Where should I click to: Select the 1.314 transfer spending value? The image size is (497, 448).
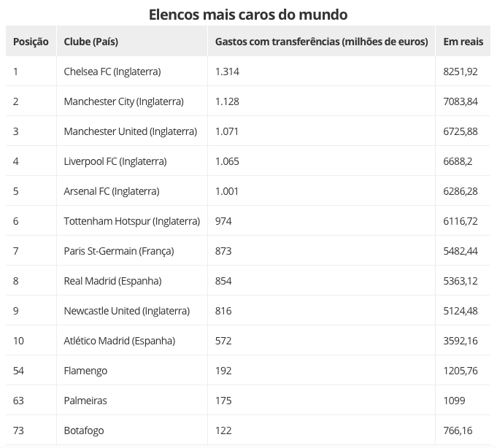click(x=227, y=72)
